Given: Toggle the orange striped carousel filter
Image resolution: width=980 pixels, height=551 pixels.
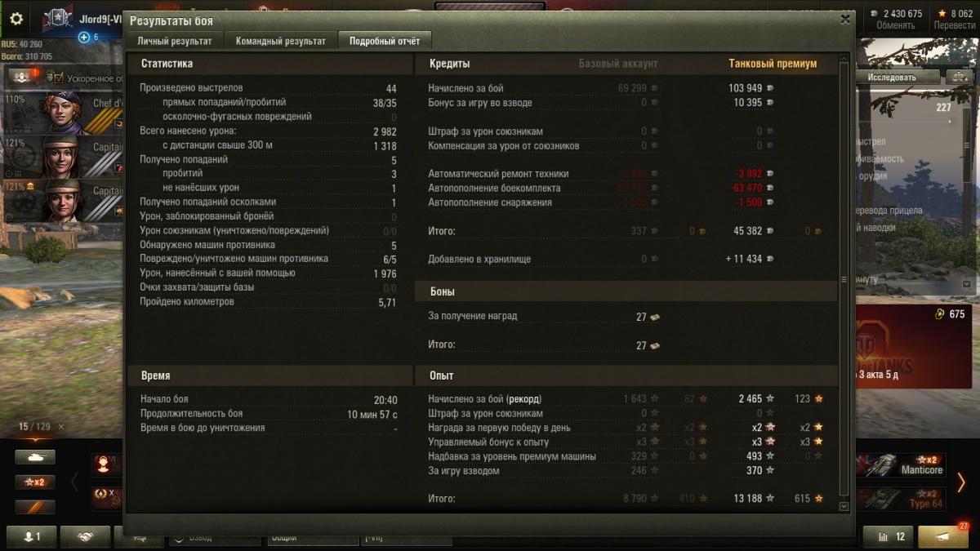Looking at the screenshot, I should tap(35, 507).
